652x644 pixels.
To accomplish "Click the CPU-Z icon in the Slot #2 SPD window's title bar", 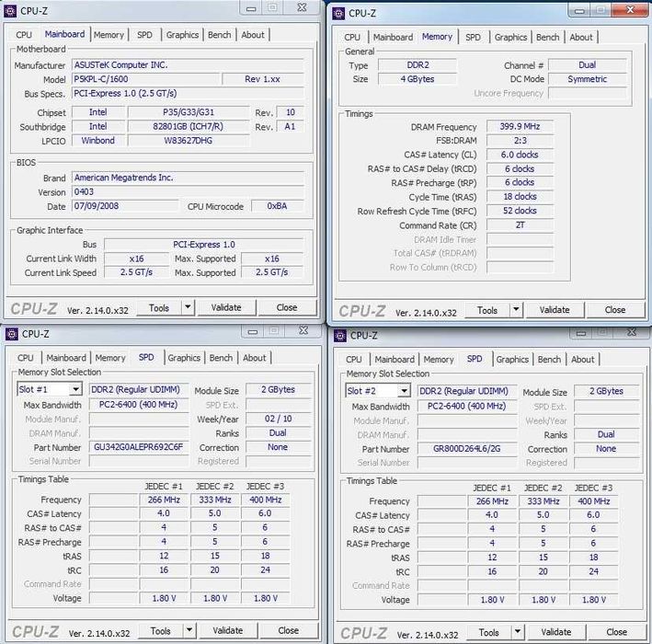I will (340, 335).
